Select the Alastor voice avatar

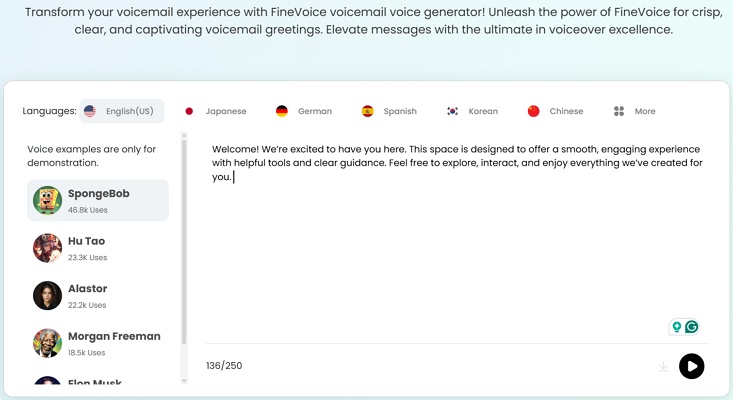(x=47, y=296)
